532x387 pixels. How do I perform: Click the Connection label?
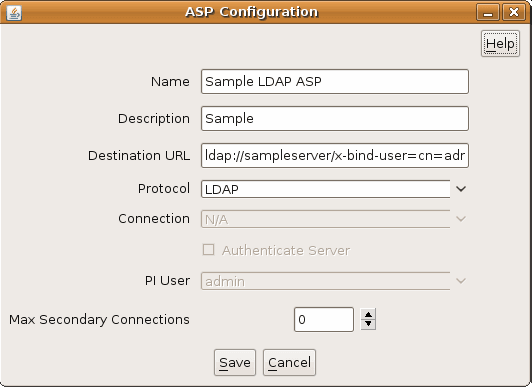(x=154, y=219)
